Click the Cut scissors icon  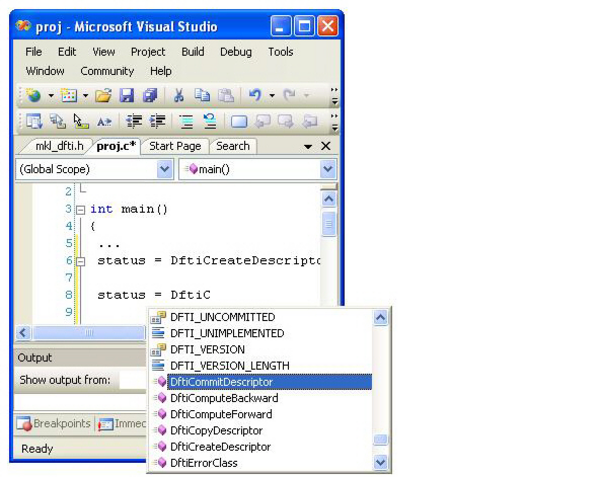pos(179,95)
